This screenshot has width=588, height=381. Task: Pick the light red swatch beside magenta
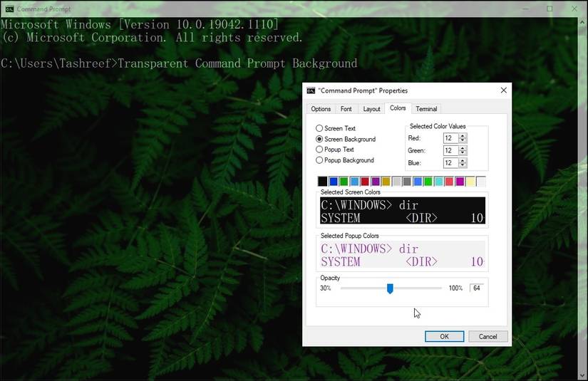click(x=449, y=182)
